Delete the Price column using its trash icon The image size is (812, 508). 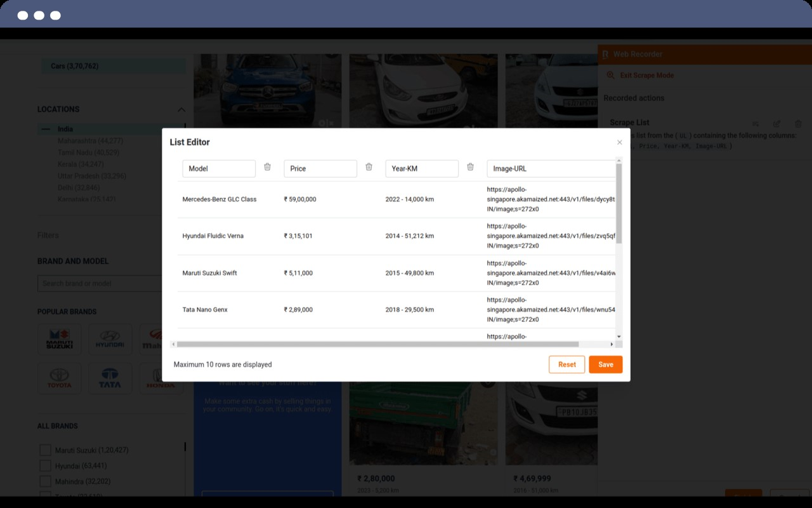[369, 167]
